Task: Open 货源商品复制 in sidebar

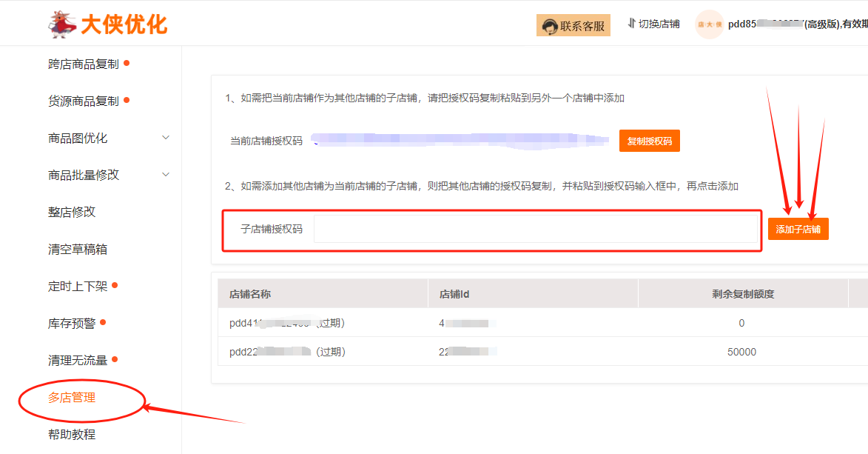Action: (84, 101)
